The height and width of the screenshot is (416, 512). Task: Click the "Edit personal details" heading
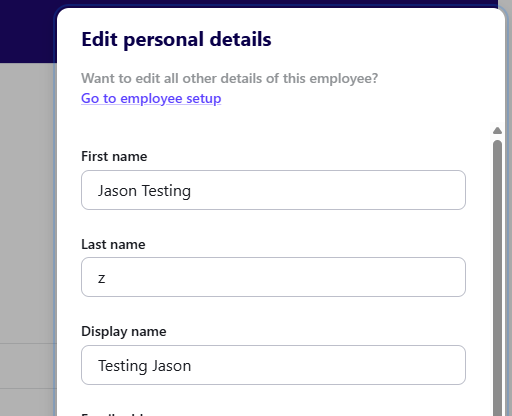click(176, 39)
